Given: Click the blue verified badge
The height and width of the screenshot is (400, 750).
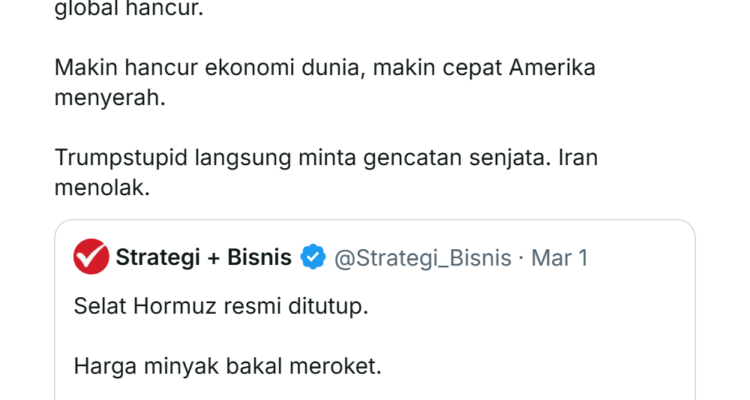Looking at the screenshot, I should (x=313, y=258).
